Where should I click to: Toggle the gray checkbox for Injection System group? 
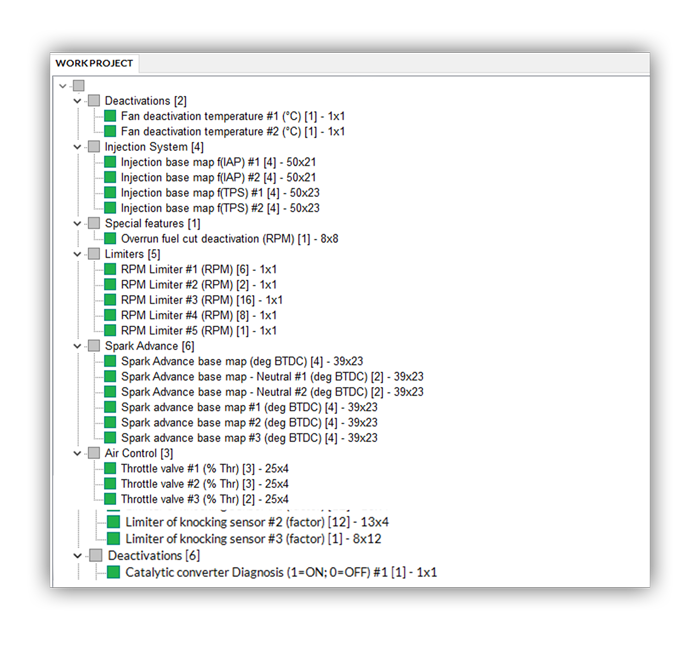pos(94,147)
